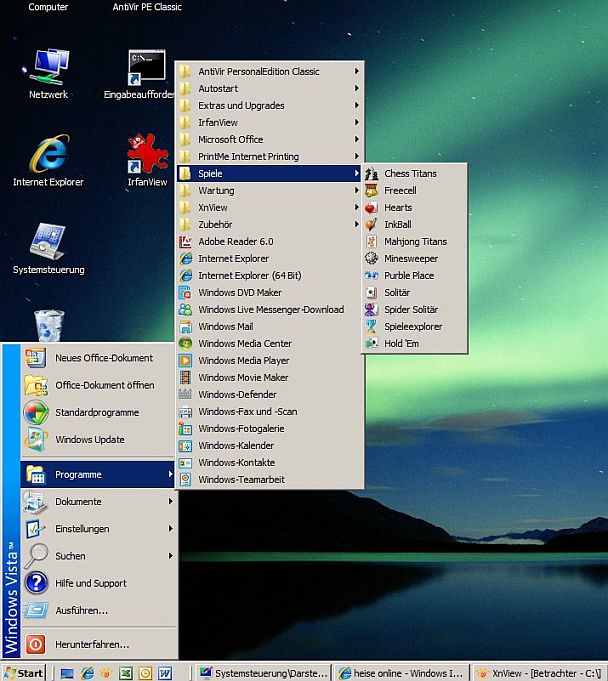Open Adobe Reader 6.0
This screenshot has height=681, width=608.
coord(269,241)
